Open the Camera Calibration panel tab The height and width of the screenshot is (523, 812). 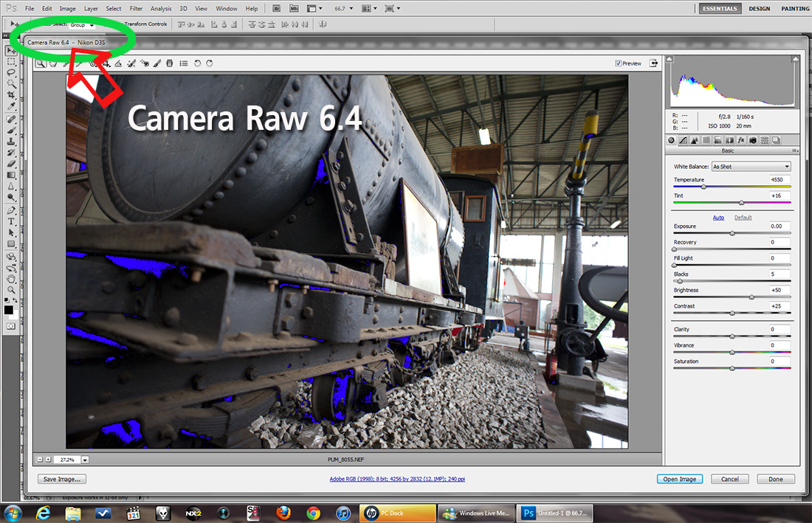tap(752, 140)
